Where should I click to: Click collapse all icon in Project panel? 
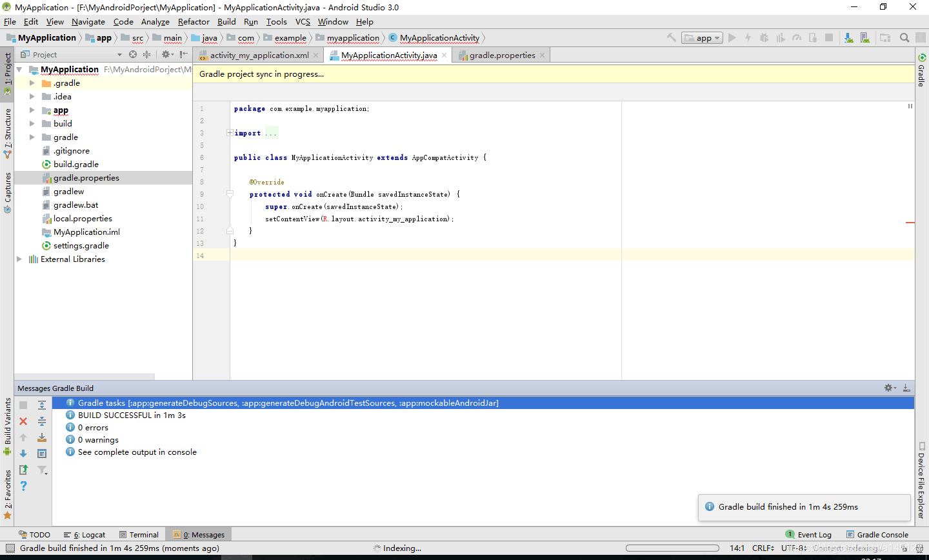tap(146, 55)
